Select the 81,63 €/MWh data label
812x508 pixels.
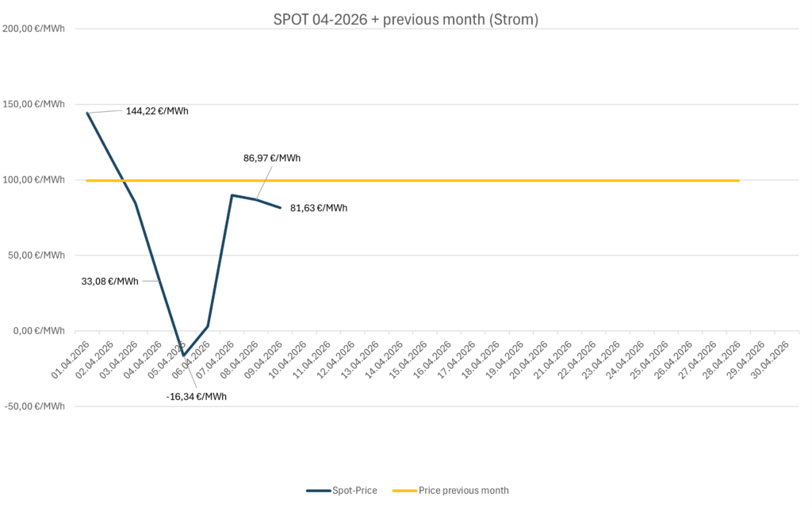(320, 208)
